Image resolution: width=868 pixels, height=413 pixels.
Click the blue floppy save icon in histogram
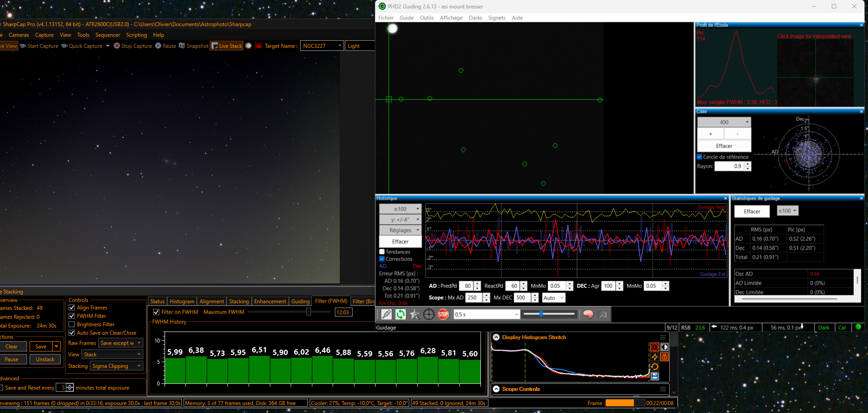pos(655,376)
